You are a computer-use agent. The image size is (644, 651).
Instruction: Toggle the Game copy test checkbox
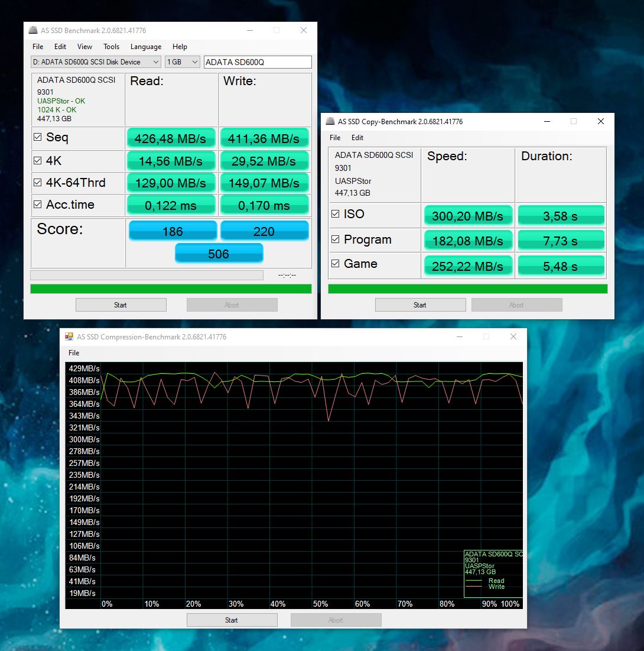pos(335,264)
